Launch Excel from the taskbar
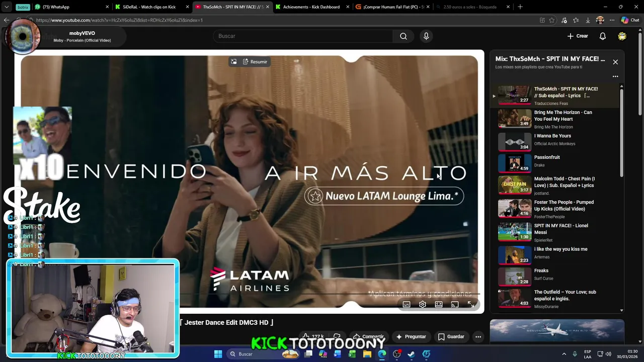 (x=352, y=354)
